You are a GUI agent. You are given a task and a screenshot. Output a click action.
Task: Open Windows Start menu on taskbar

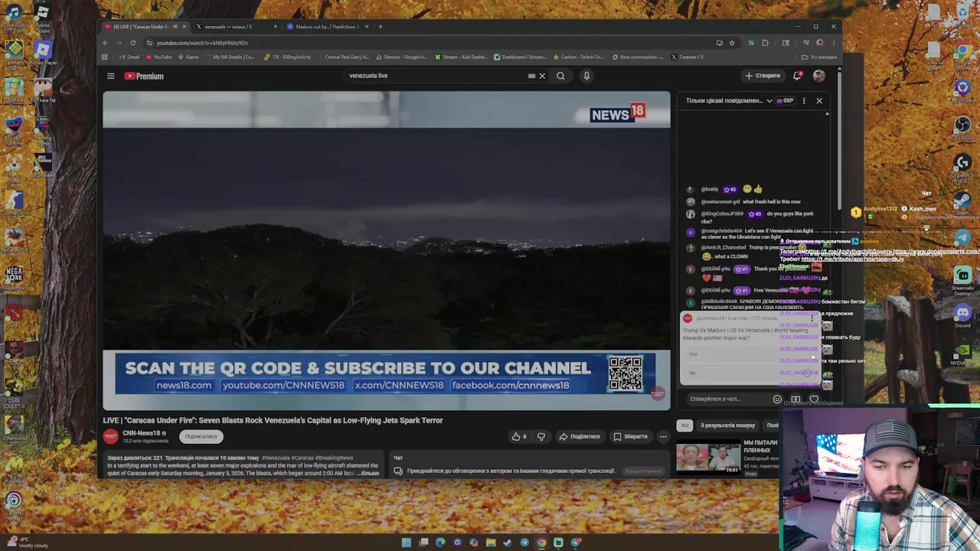[407, 543]
